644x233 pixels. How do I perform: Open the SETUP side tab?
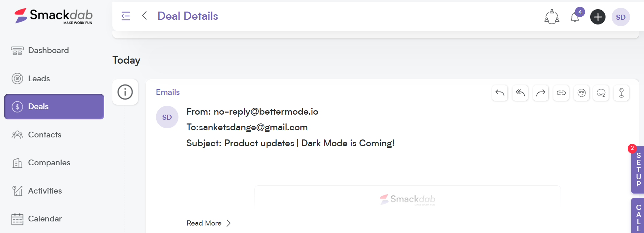pyautogui.click(x=638, y=170)
